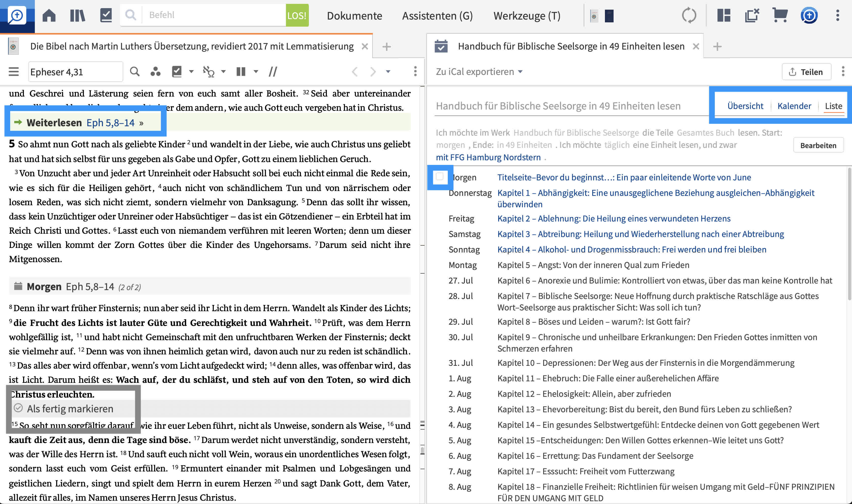Viewport: 852px width, 504px height.
Task: Open the mit FFG Hamburg Nordstern link
Action: coord(488,157)
